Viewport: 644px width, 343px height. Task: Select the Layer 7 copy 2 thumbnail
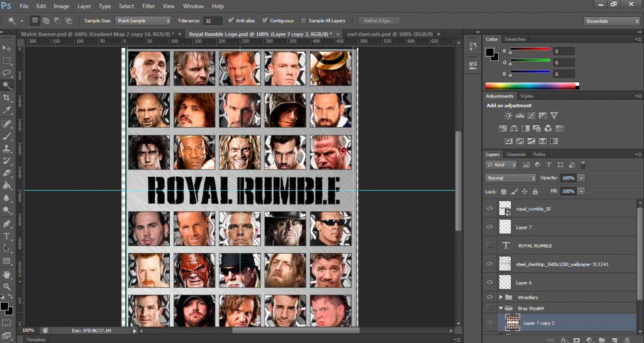coord(512,322)
